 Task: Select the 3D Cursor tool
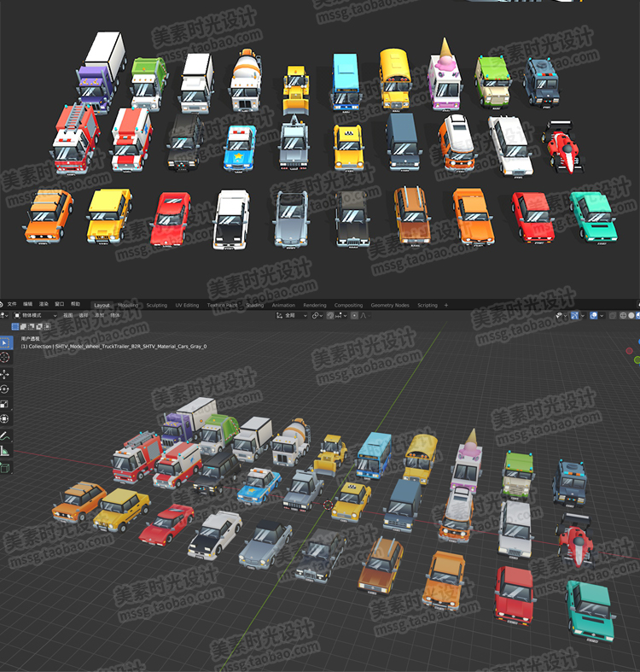click(x=5, y=358)
